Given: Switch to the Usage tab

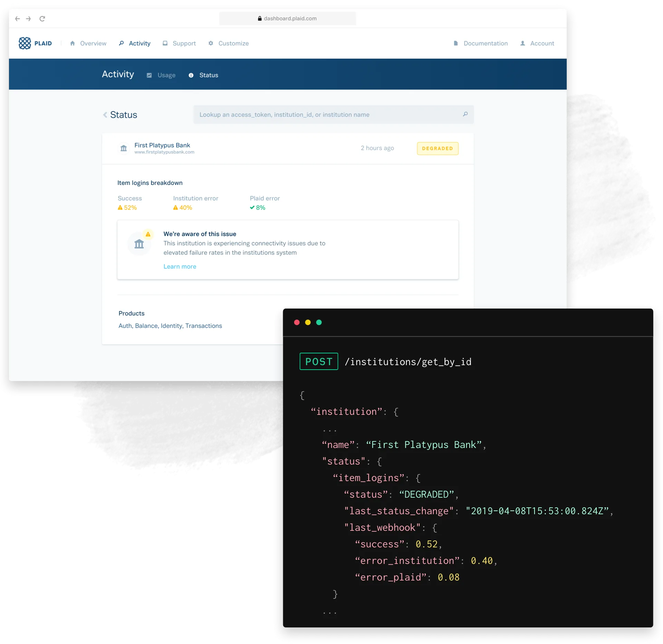Looking at the screenshot, I should pos(166,75).
